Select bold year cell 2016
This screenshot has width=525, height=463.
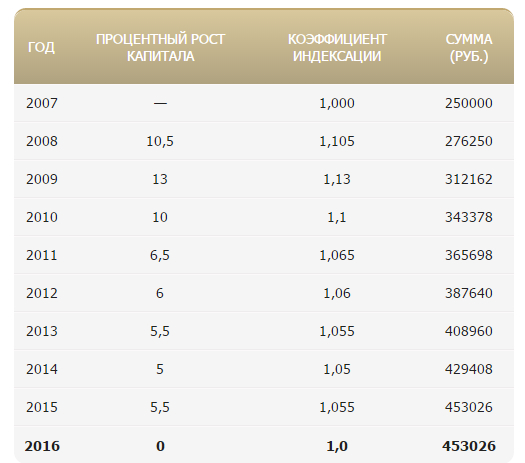42,446
